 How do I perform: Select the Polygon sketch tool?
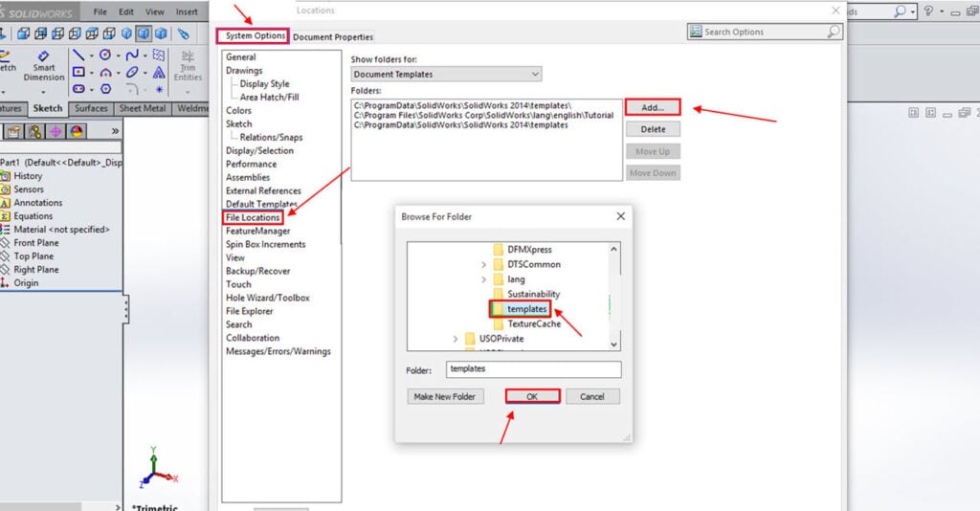click(105, 89)
